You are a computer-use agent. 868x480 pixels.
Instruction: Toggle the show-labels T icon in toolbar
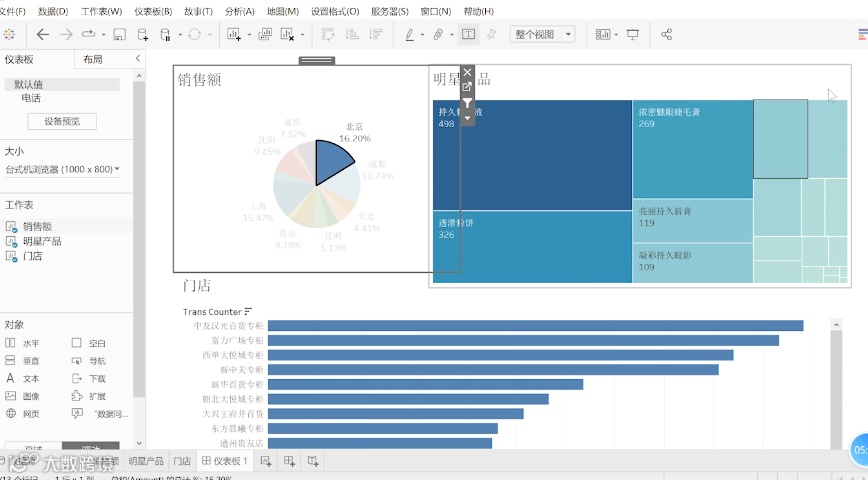468,34
